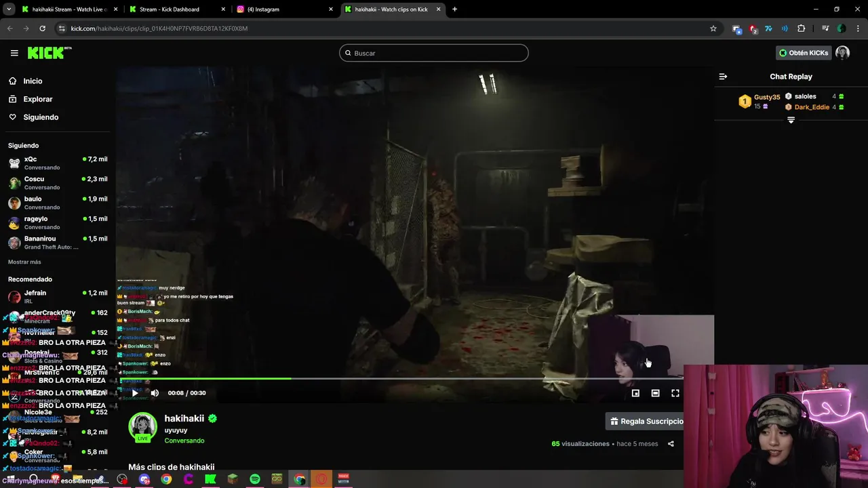Open the media controls toolbar button
Screen dimensions: 868x488
click(x=825, y=28)
